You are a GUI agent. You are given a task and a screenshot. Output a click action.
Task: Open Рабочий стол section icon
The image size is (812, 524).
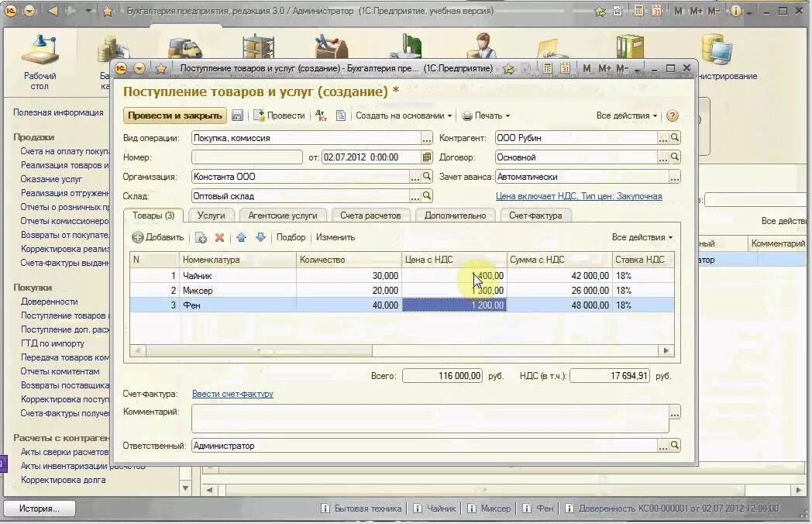40,62
